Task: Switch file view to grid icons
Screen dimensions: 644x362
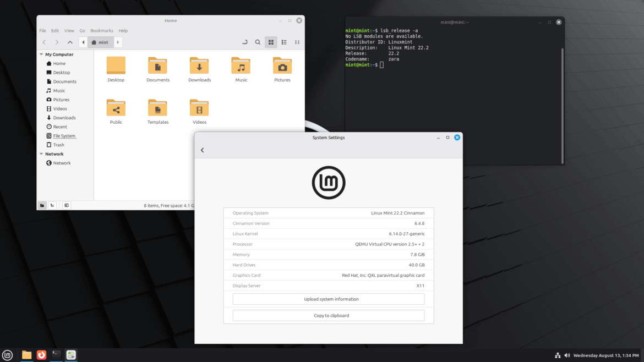Action: coord(270,42)
